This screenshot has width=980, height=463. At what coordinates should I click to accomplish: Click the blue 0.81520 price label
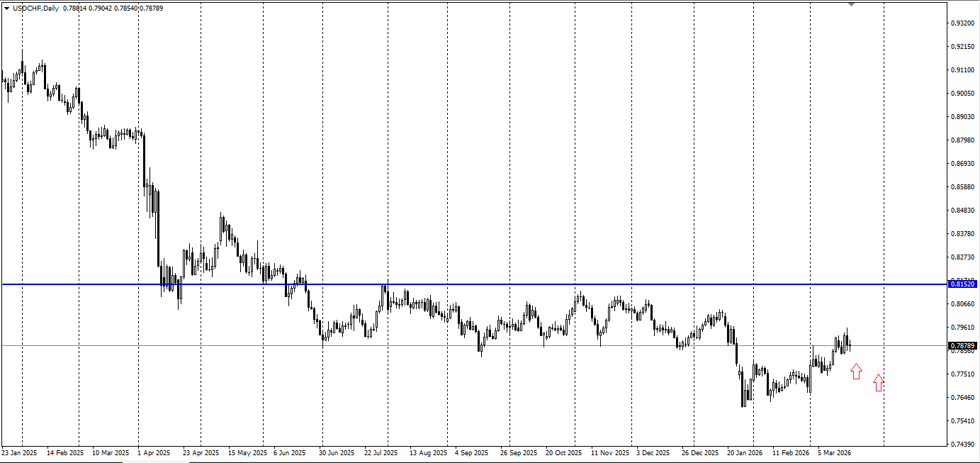(x=962, y=284)
